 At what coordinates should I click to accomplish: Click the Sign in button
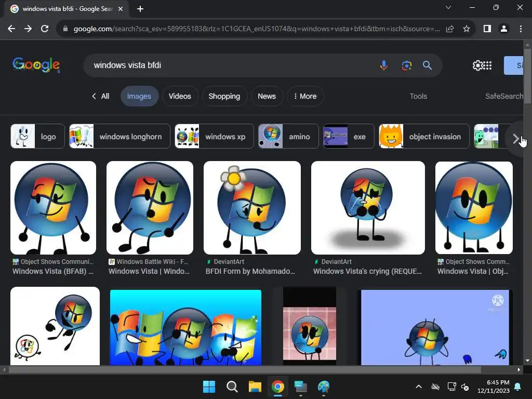513,65
